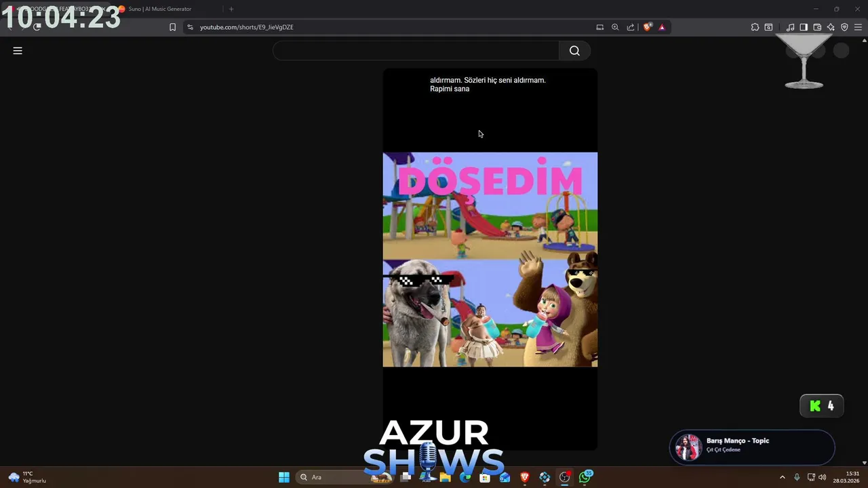This screenshot has width=868, height=488.
Task: Click the bookmark icon in the address bar
Action: pos(172,27)
